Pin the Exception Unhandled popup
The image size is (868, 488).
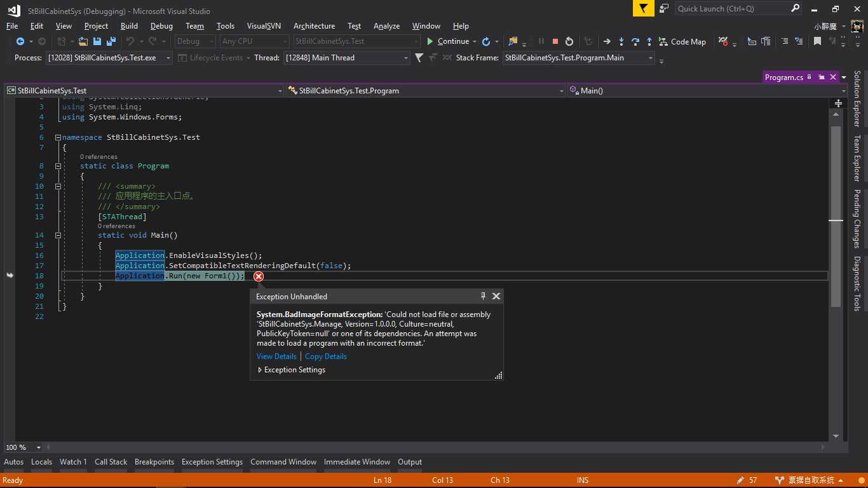coord(483,296)
